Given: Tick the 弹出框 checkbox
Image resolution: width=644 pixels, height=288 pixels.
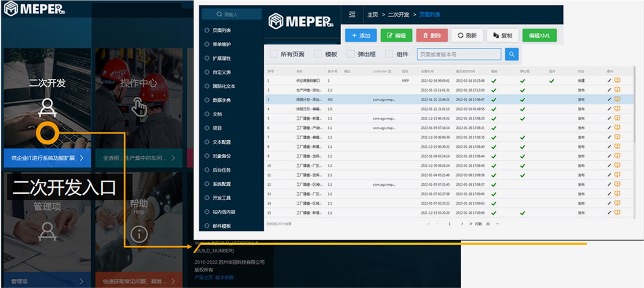Looking at the screenshot, I should [351, 54].
